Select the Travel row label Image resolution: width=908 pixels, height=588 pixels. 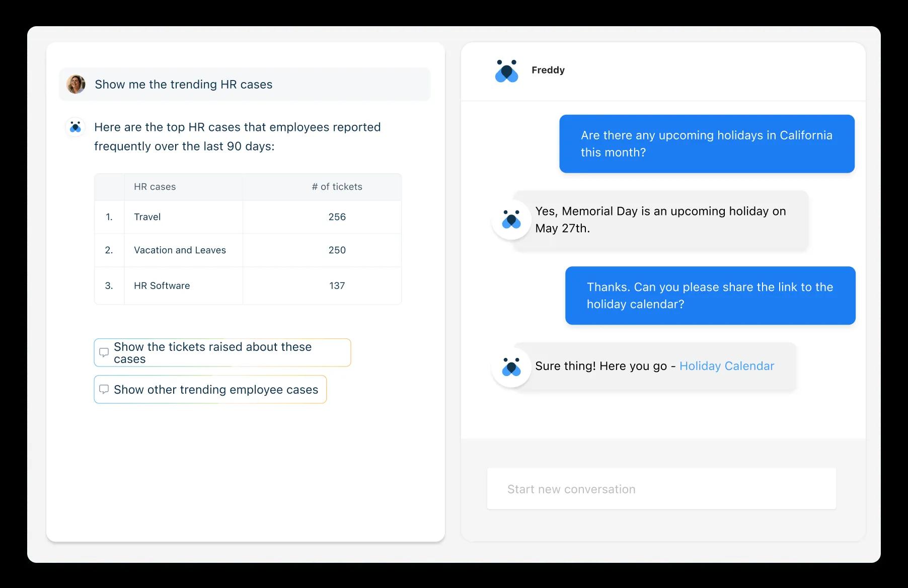147,217
